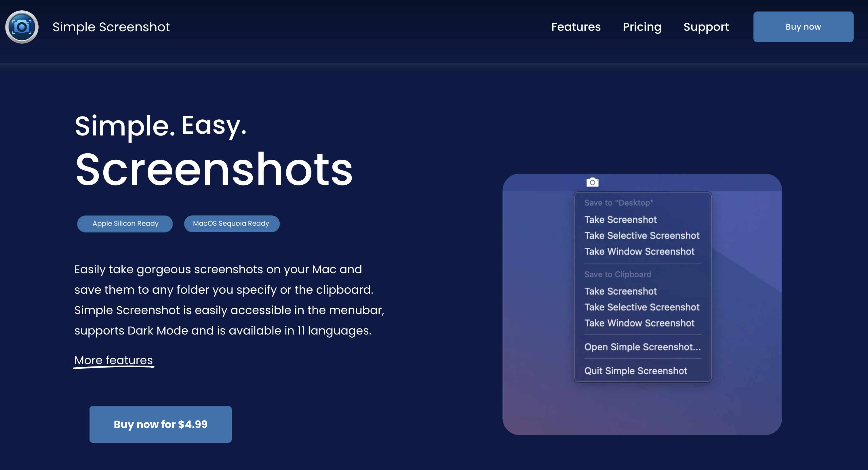The image size is (868, 470).
Task: Open the Pricing section
Action: pos(642,27)
